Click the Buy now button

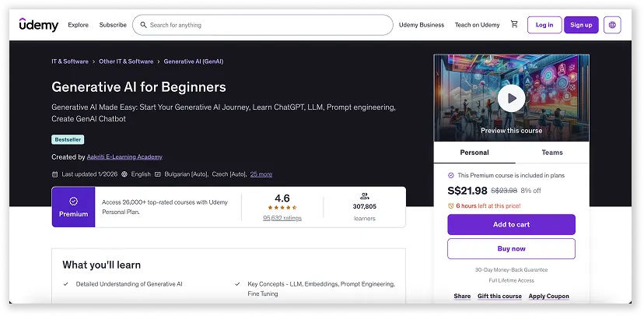pos(511,248)
